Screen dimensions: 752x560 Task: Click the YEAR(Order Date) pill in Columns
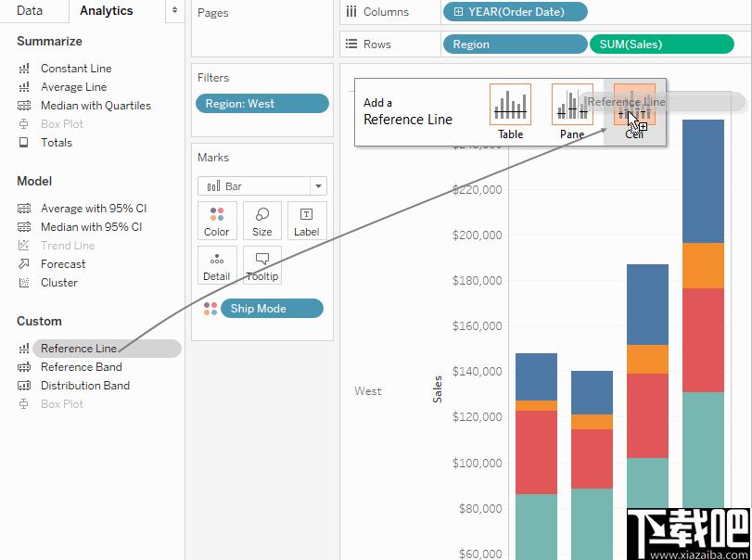click(515, 11)
